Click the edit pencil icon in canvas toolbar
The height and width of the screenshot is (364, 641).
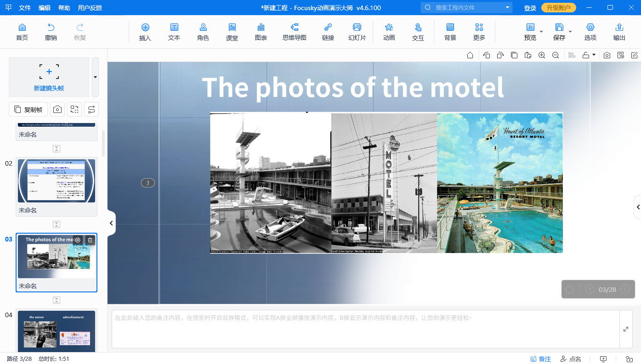coord(635,55)
